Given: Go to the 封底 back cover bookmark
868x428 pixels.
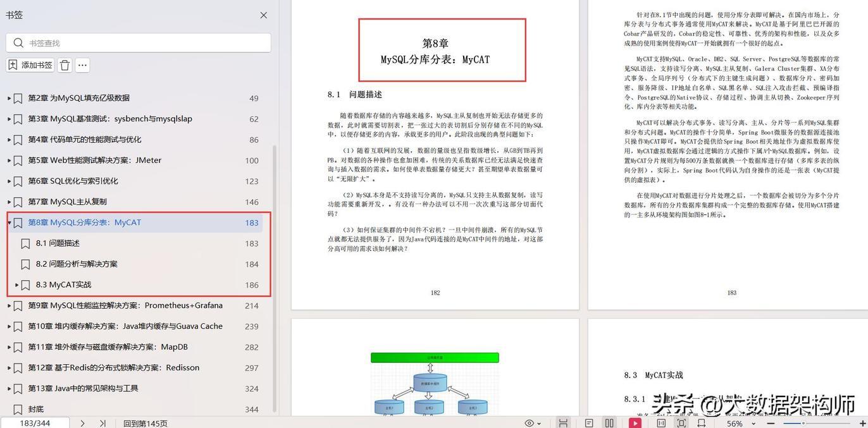Looking at the screenshot, I should [36, 410].
